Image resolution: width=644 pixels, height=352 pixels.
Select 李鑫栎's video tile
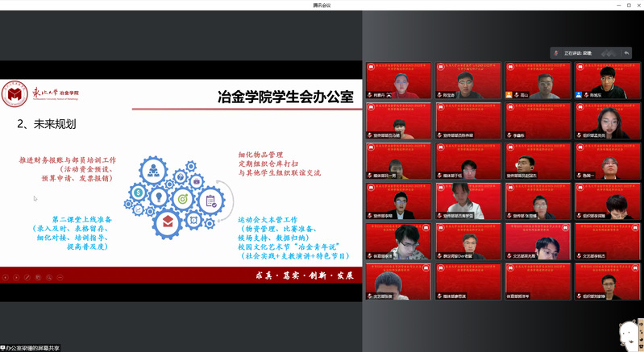click(538, 121)
